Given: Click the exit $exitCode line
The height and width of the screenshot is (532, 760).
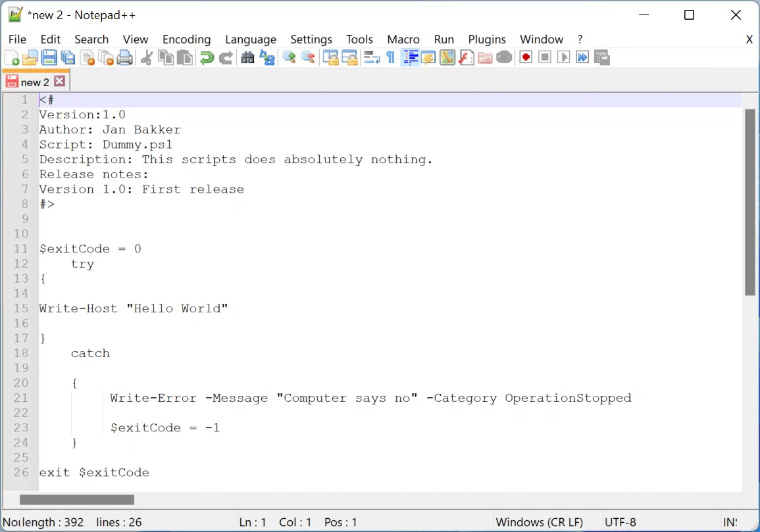Looking at the screenshot, I should pyautogui.click(x=94, y=472).
